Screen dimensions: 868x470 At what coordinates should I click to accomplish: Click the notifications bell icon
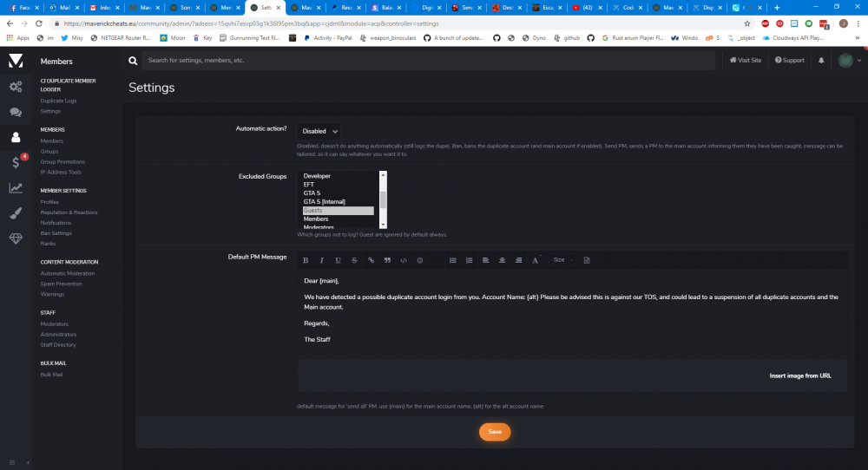point(821,61)
